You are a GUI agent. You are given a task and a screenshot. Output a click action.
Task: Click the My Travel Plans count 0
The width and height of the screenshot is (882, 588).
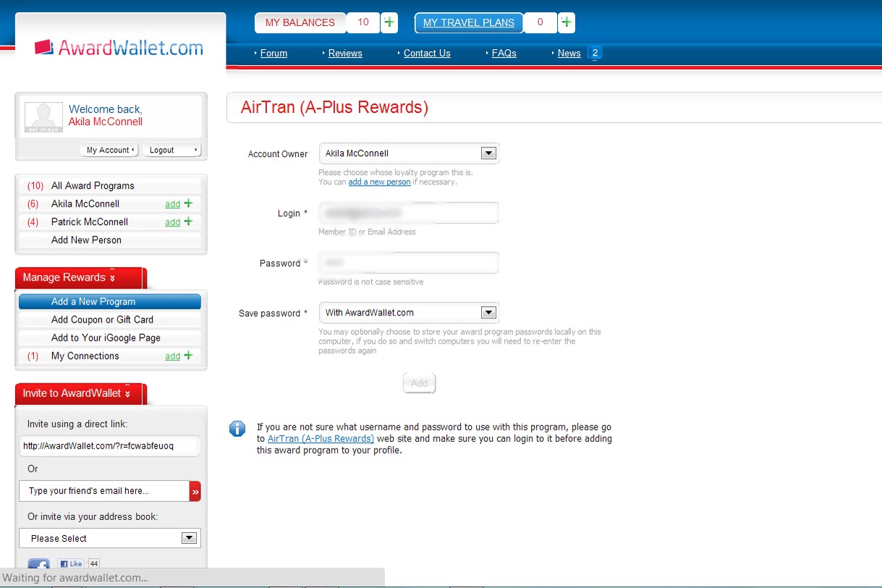(540, 22)
